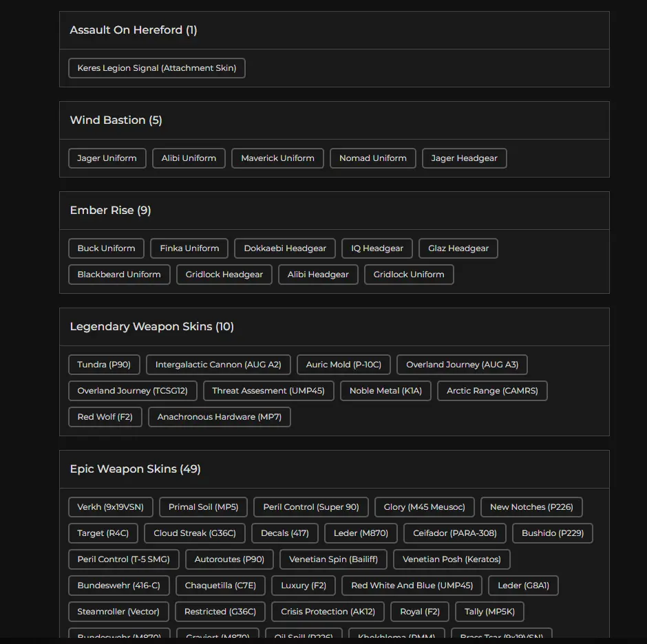
Task: Click the Keres Legion Signal attachment skin tag
Action: pyautogui.click(x=156, y=68)
